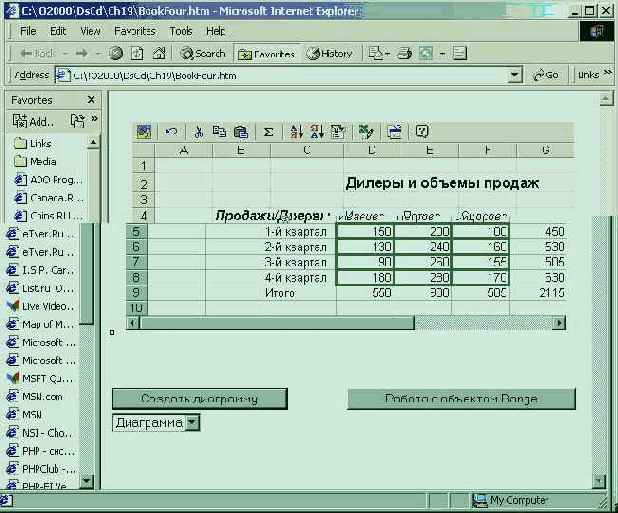The width and height of the screenshot is (618, 513).
Task: Close the Favorites side panel
Action: 91,100
